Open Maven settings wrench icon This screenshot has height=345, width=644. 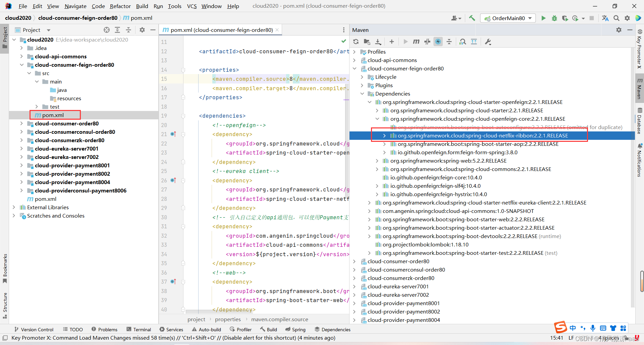pyautogui.click(x=488, y=42)
